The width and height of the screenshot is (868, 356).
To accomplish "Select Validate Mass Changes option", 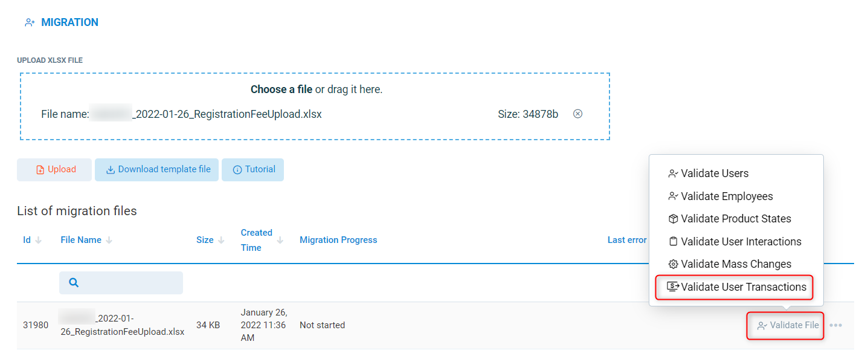I will [735, 264].
